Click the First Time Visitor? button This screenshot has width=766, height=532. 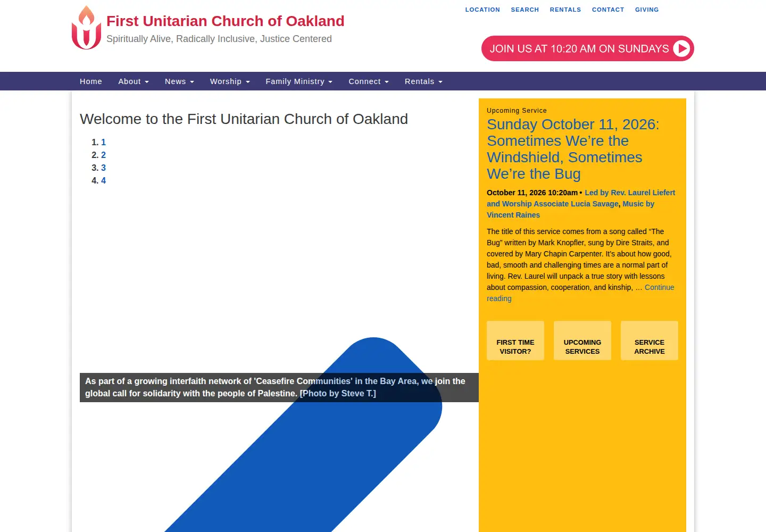tap(515, 341)
